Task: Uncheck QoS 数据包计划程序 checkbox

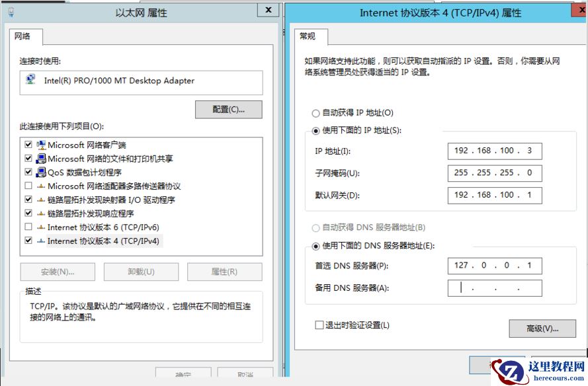Action: point(28,172)
